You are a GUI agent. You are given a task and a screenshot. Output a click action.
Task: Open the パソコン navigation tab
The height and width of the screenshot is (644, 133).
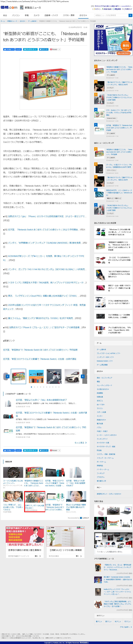tap(16, 15)
